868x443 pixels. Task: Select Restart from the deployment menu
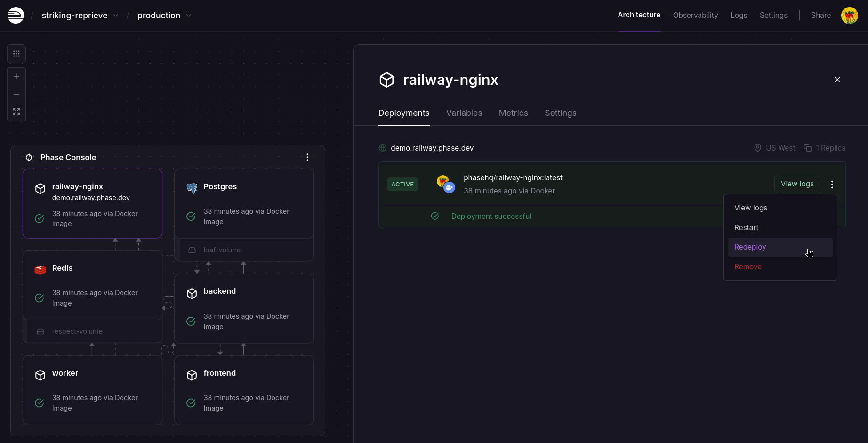746,227
